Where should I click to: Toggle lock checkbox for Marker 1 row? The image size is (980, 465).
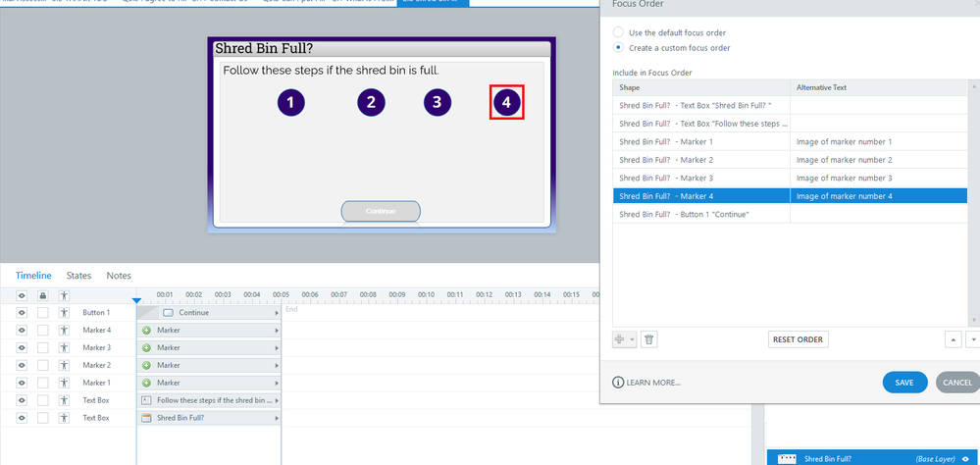(42, 383)
